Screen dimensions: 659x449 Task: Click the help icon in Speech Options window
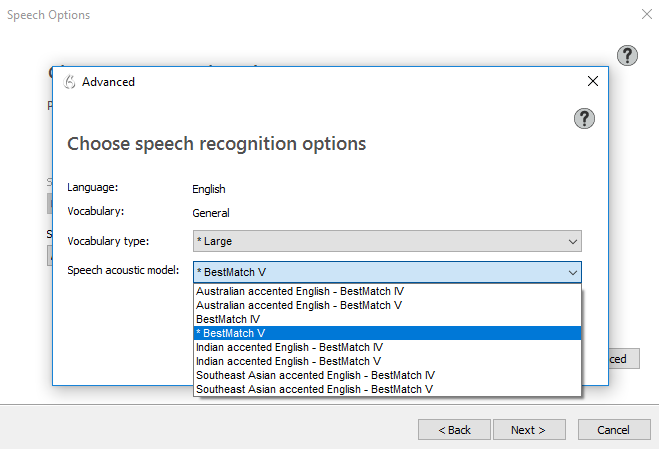627,55
